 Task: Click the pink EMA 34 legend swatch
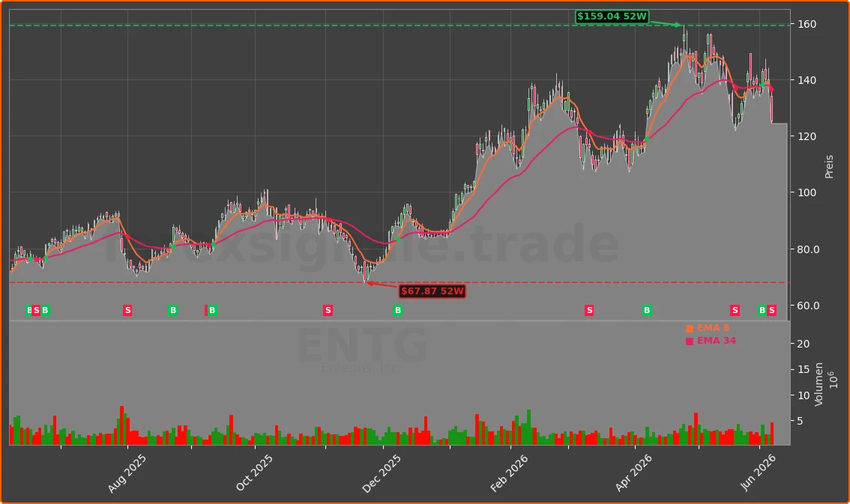tap(690, 341)
